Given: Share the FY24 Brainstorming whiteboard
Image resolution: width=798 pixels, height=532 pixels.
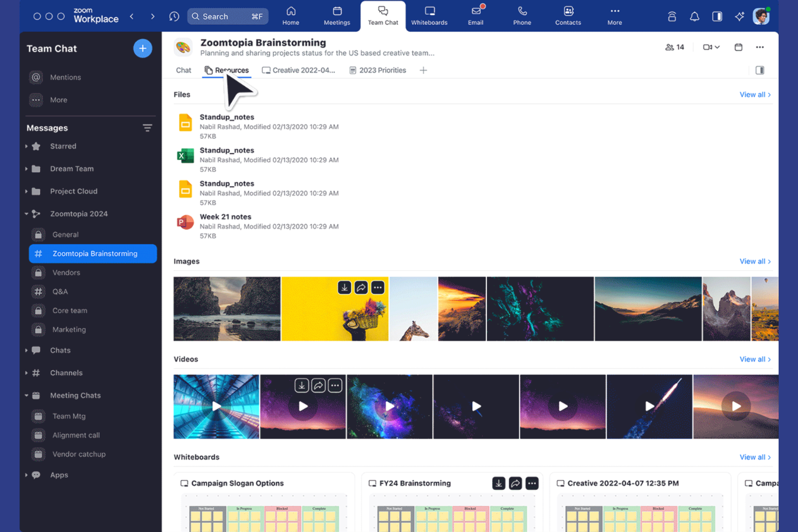Looking at the screenshot, I should [515, 483].
